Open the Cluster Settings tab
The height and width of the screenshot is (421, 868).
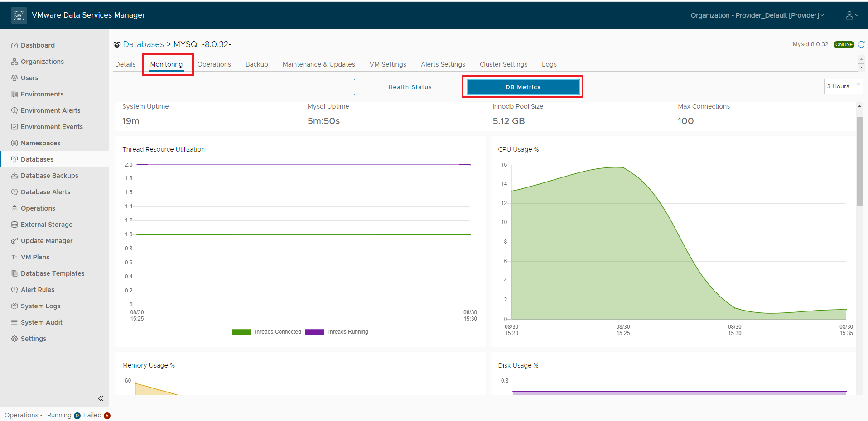pos(504,64)
